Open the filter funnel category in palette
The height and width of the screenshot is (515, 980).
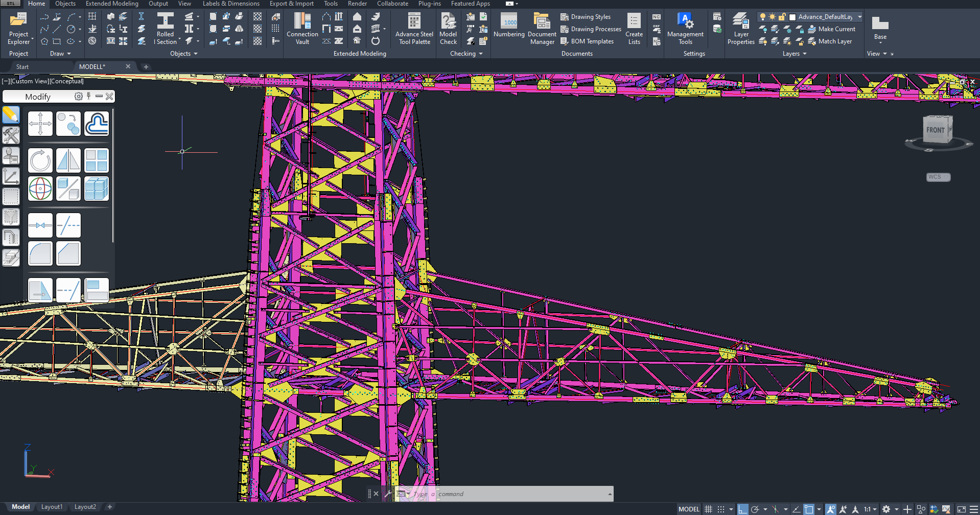(11, 217)
